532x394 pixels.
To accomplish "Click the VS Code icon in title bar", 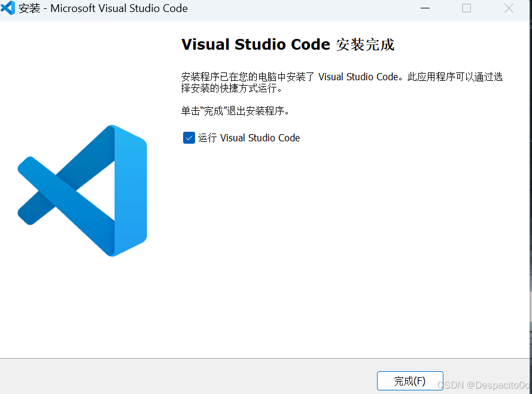I will tap(8, 8).
